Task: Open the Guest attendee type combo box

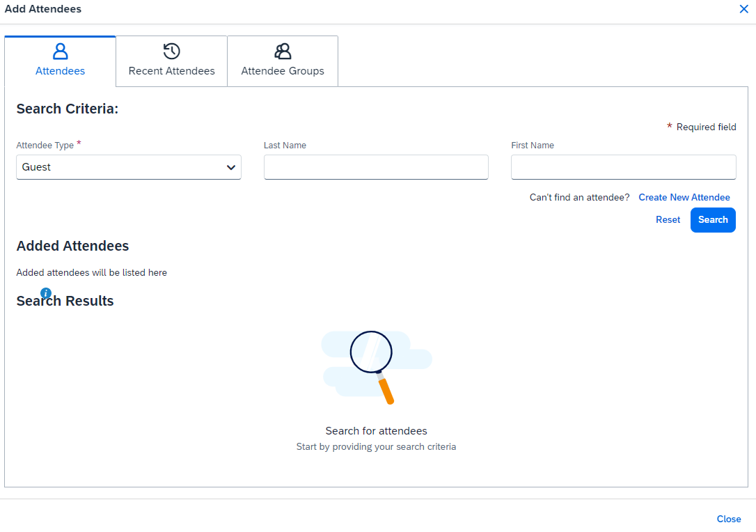Action: [x=118, y=168]
